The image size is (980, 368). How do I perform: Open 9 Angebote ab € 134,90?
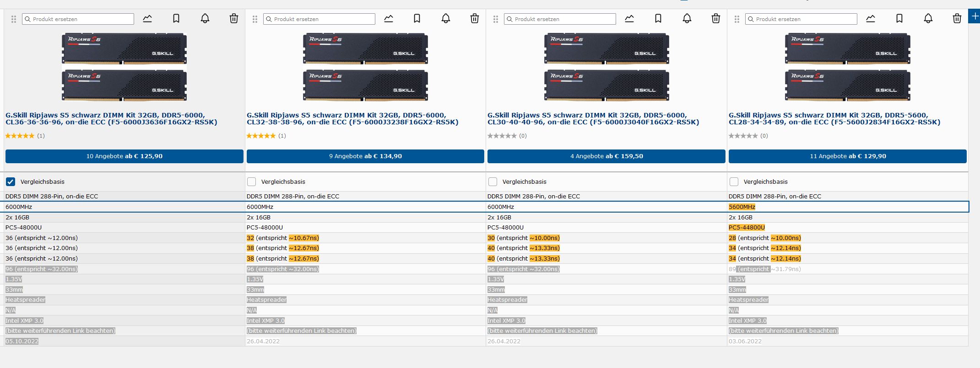(365, 156)
